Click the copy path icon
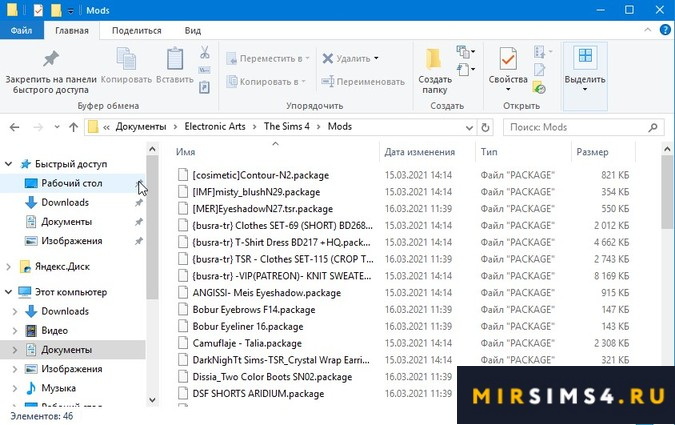Viewport: 675px width, 425px height. [204, 70]
